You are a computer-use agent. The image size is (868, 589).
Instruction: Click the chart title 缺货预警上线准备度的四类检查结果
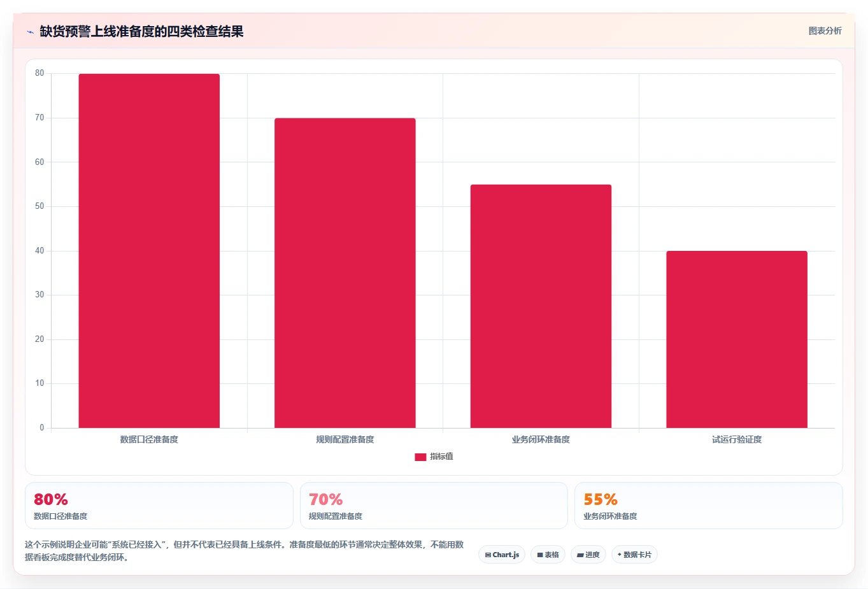[141, 32]
